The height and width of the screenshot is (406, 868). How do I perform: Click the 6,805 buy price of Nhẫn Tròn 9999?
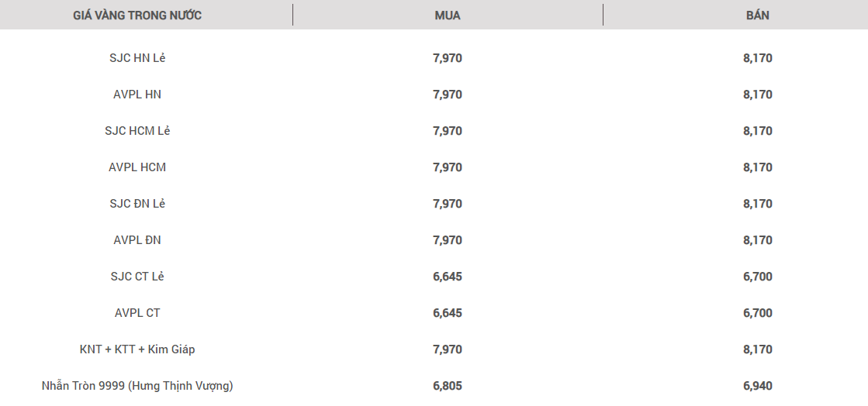(x=448, y=386)
